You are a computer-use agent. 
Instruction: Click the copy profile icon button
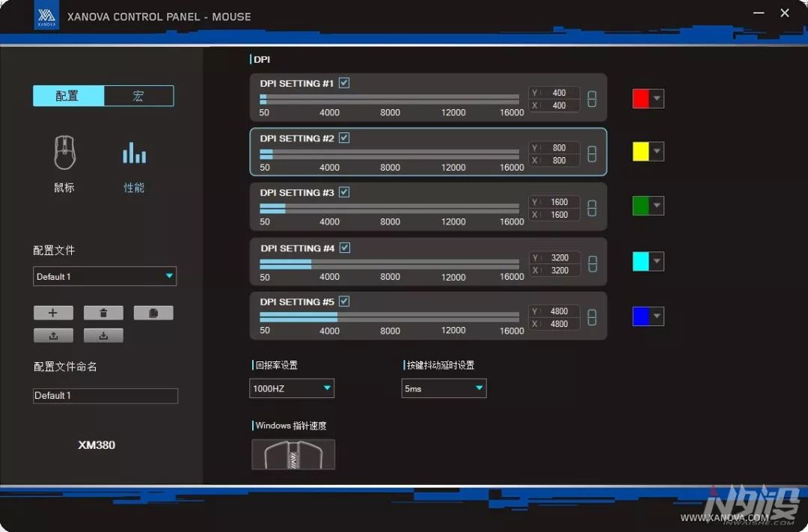153,314
